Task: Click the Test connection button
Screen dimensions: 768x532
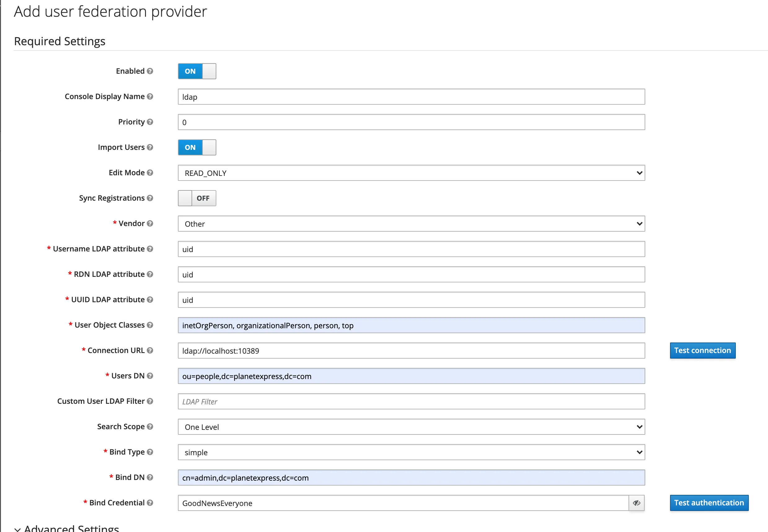Action: point(702,351)
